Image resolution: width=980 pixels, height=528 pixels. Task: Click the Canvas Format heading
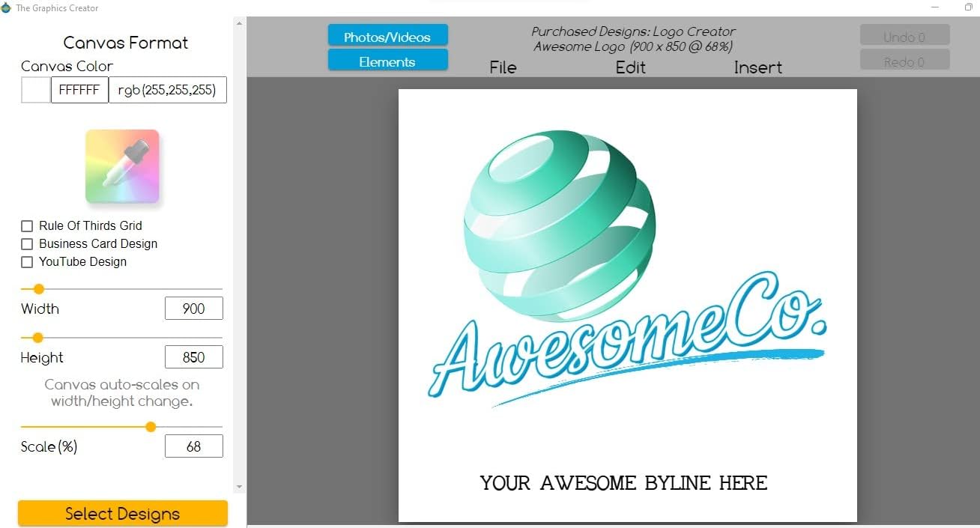point(126,43)
